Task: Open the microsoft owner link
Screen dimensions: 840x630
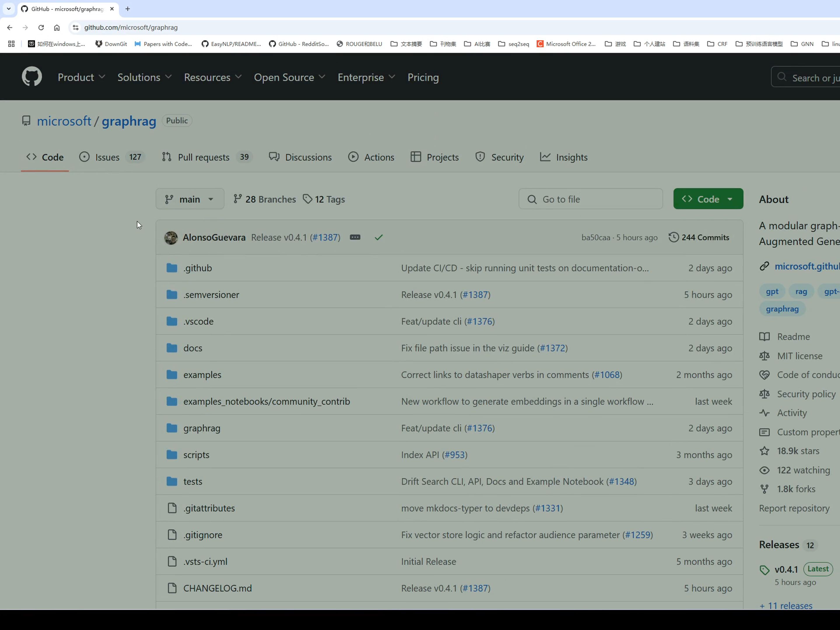Action: tap(64, 121)
